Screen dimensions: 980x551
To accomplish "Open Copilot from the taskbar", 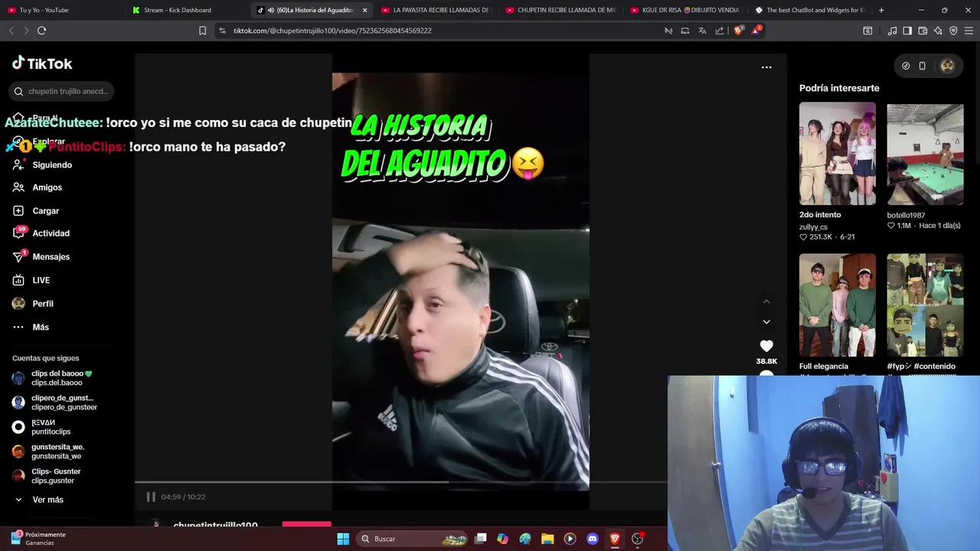I will click(502, 539).
